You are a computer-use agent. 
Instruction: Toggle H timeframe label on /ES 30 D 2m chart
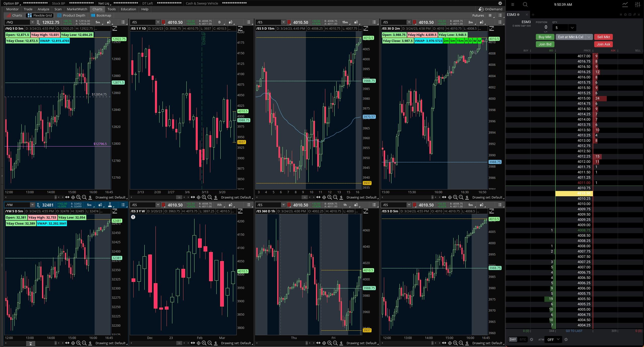(466, 41)
